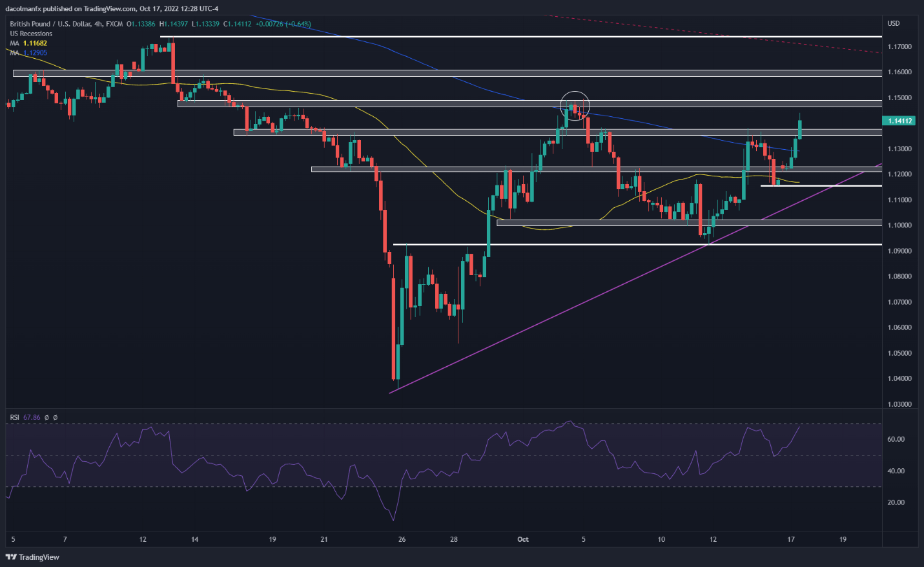The width and height of the screenshot is (924, 567).
Task: Click the dacolmanfx published on TradingView.com text
Action: pyautogui.click(x=112, y=8)
